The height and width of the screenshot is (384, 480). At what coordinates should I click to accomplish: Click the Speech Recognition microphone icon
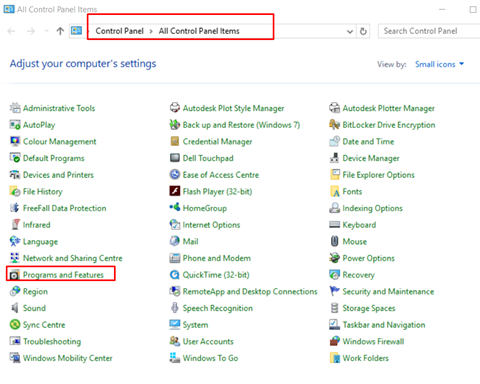(175, 308)
